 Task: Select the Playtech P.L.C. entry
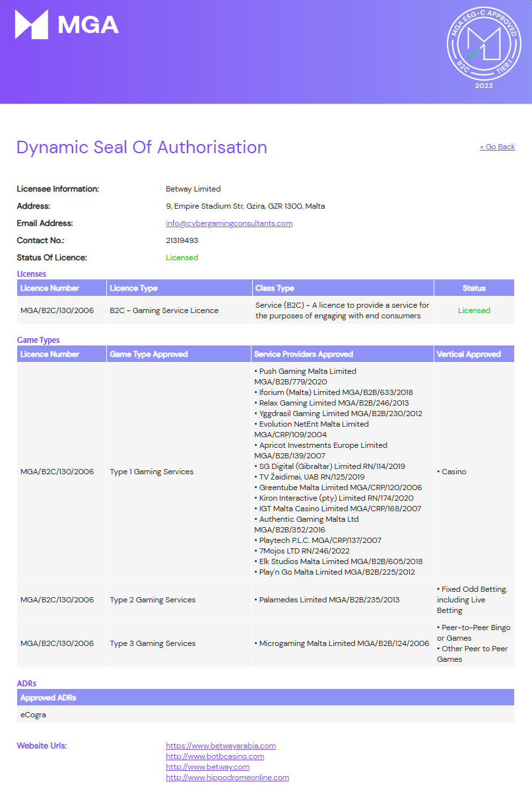[x=318, y=540]
